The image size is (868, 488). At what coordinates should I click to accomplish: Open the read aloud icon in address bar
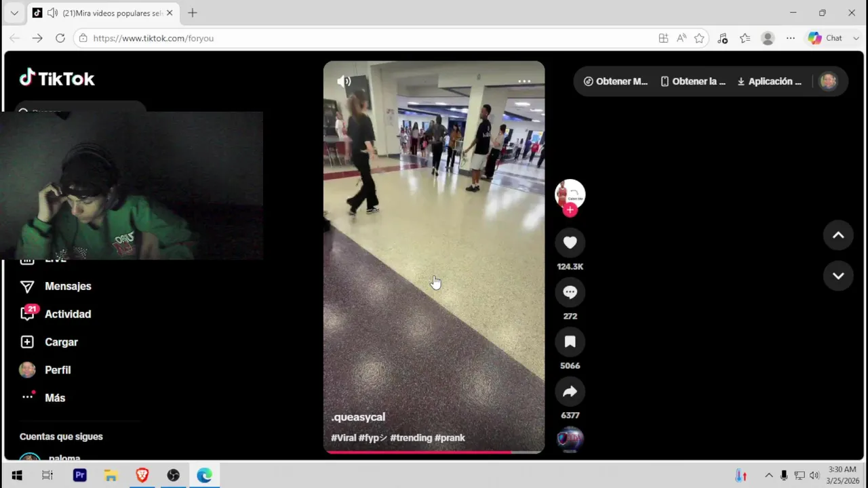coord(682,38)
